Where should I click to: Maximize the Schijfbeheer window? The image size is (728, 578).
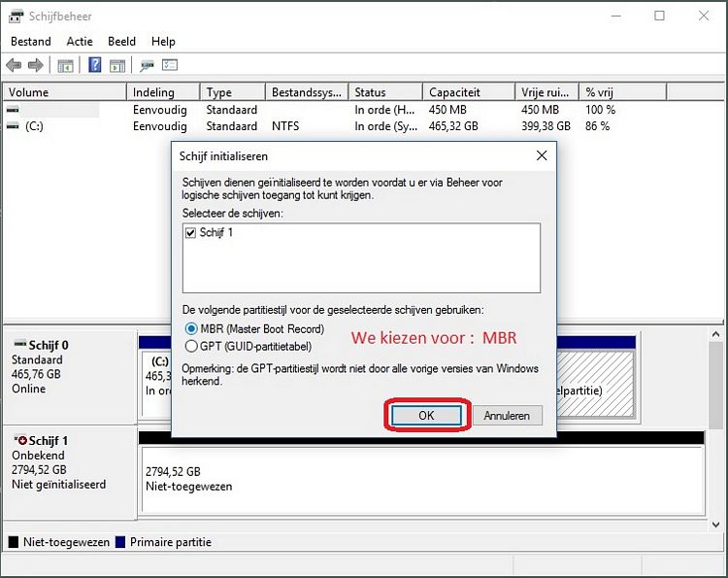tap(659, 16)
